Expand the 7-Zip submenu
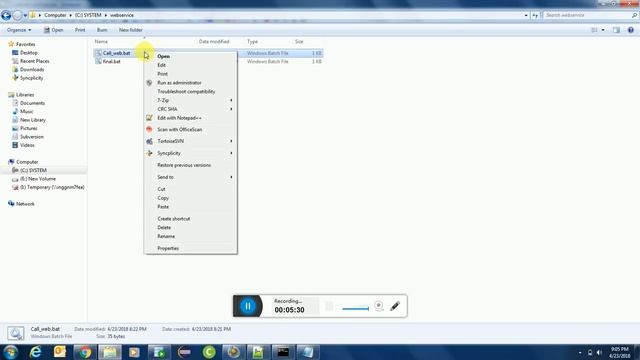This screenshot has width=640, height=360. (x=191, y=100)
